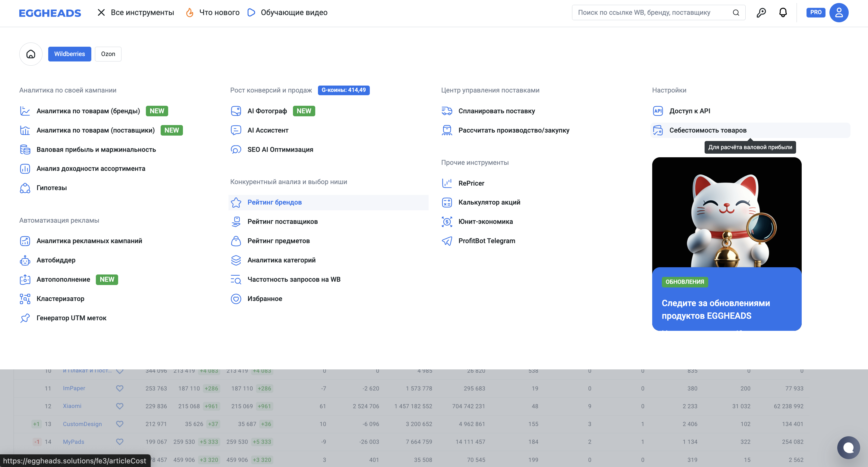
Task: Click the Избранное heart icon
Action: [236, 299]
